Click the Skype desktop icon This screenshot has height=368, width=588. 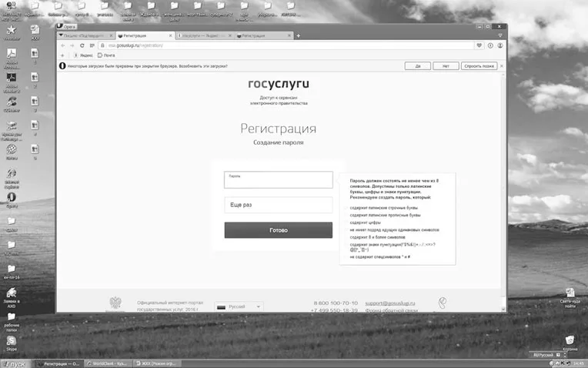12,343
